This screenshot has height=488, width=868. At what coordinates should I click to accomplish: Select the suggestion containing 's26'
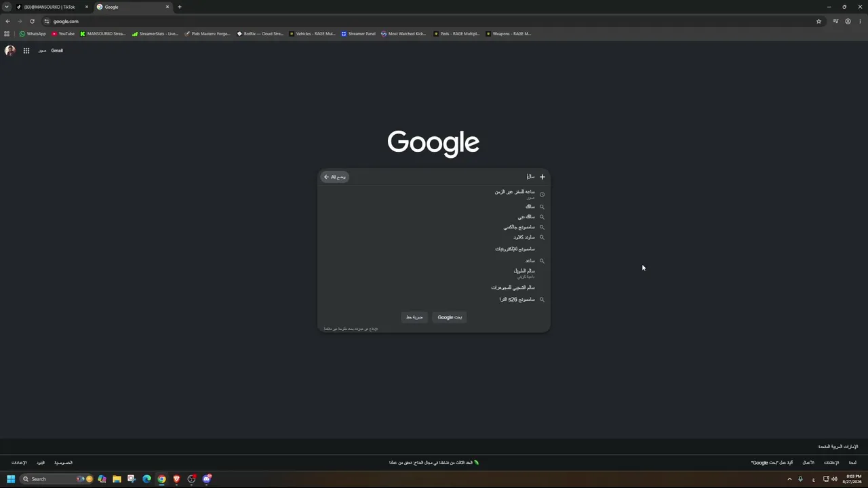pyautogui.click(x=434, y=300)
